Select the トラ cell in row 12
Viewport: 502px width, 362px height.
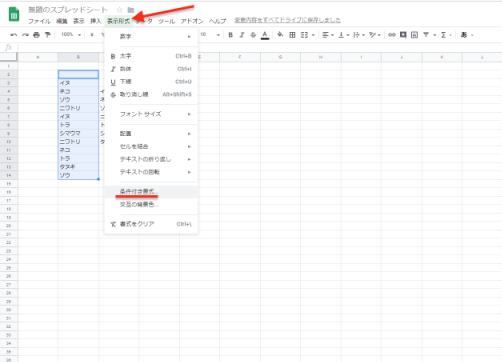[78, 158]
